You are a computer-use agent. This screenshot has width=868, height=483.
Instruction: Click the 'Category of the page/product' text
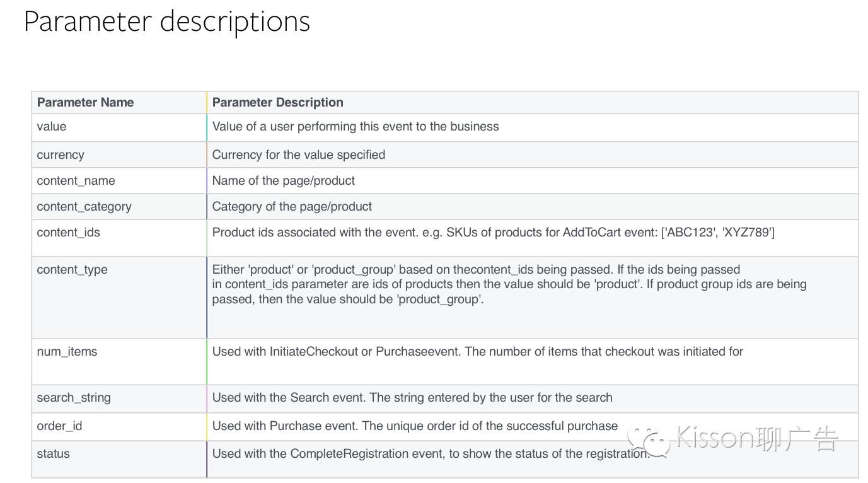click(292, 206)
